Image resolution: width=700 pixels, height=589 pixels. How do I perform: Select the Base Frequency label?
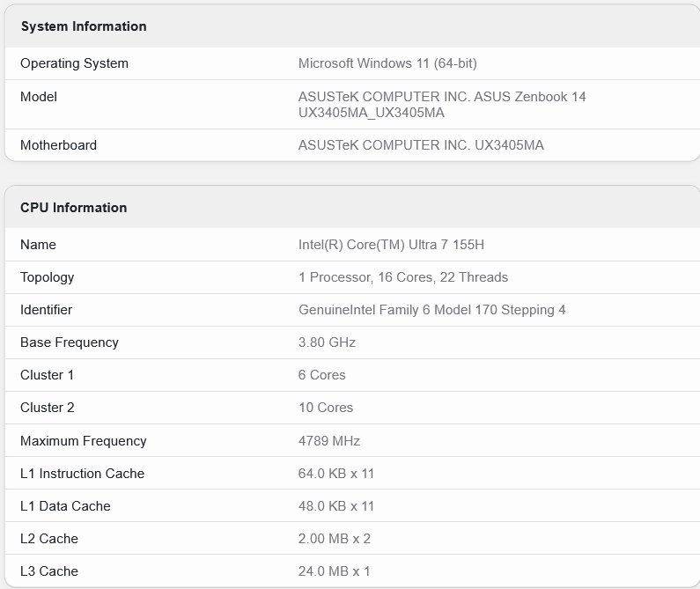pos(70,342)
